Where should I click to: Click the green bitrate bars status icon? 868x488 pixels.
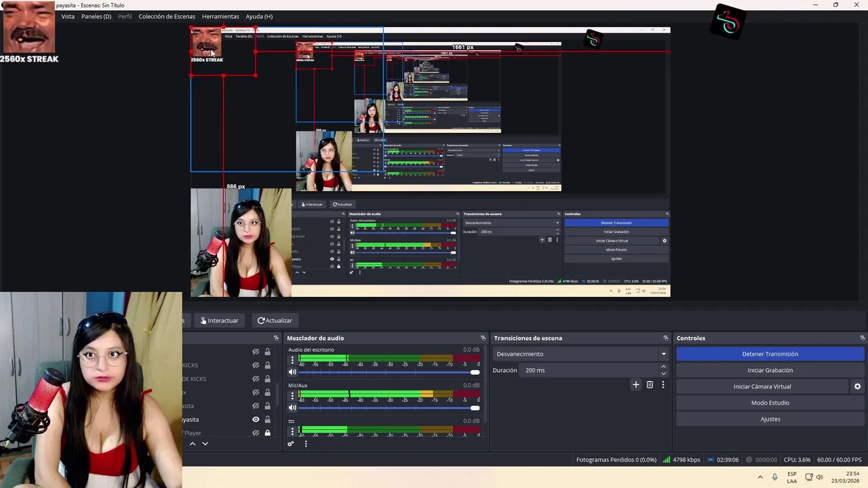tap(667, 460)
